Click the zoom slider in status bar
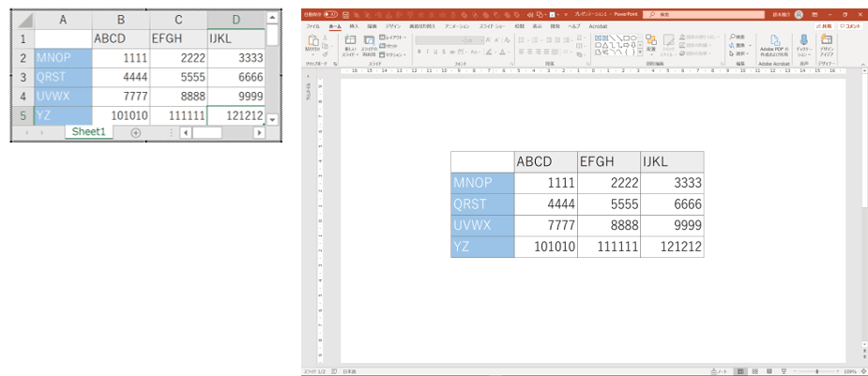Image resolution: width=868 pixels, height=376 pixels. tap(816, 371)
